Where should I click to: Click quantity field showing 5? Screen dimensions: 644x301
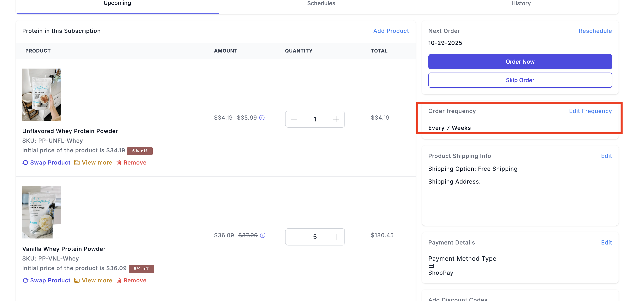[x=315, y=237]
